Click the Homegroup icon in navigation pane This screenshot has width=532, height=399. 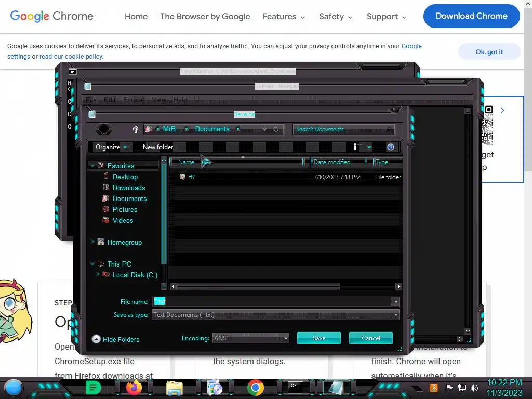pos(101,242)
